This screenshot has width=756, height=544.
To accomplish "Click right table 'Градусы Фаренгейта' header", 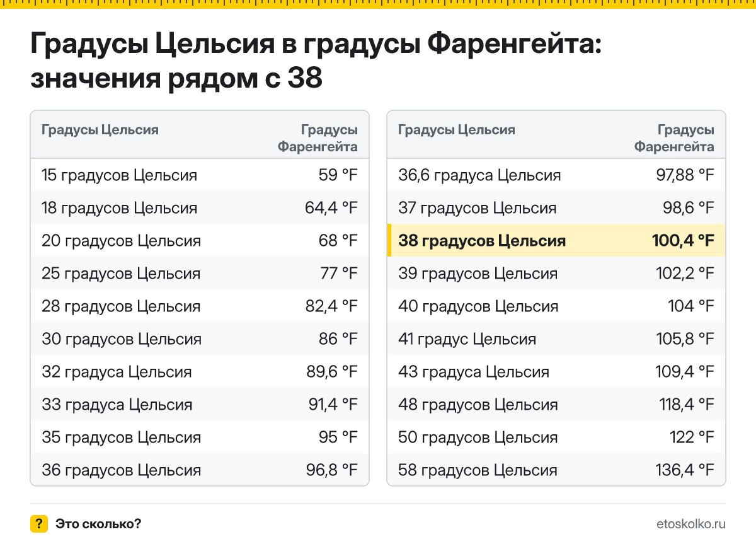I will (675, 138).
